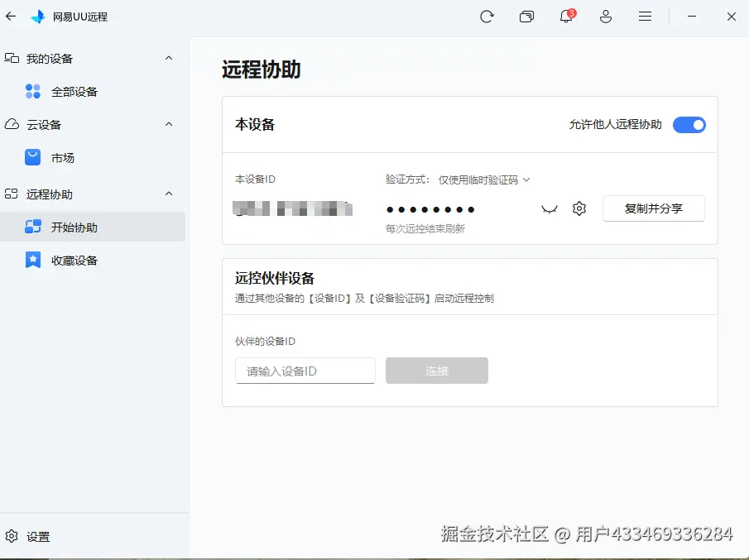749x560 pixels.
Task: Click the 伙伴的设备ID label
Action: [265, 342]
